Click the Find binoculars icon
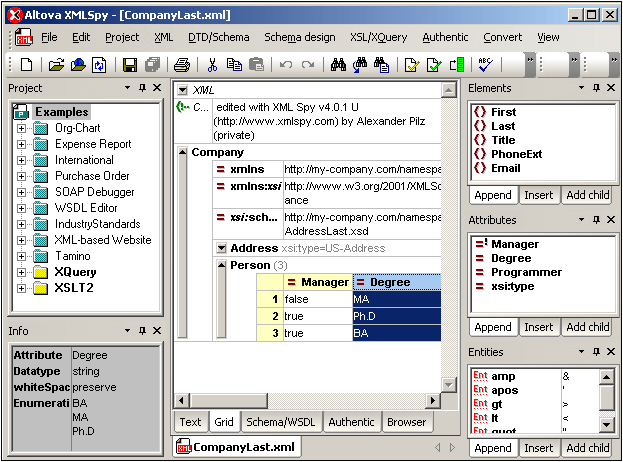This screenshot has width=623, height=462. tap(338, 64)
